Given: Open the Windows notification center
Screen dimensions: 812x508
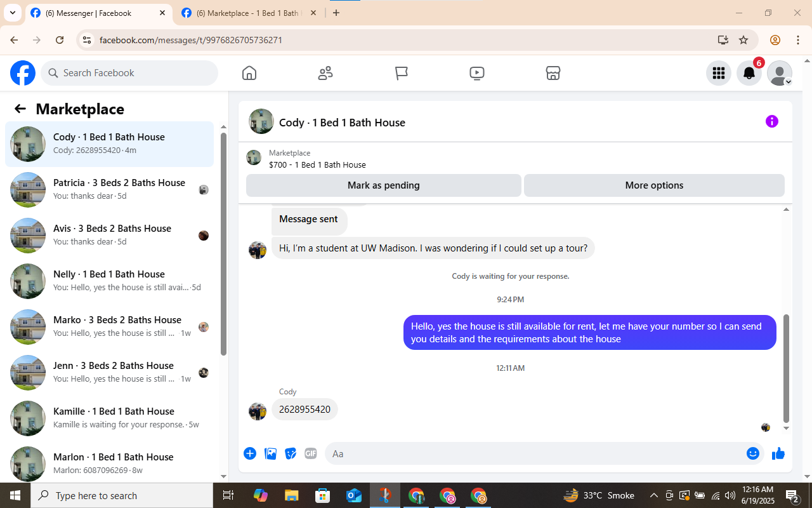Looking at the screenshot, I should (x=792, y=495).
